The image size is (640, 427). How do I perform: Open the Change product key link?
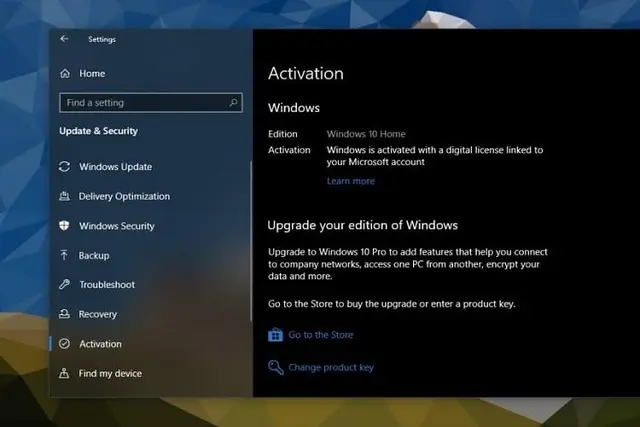tap(331, 367)
